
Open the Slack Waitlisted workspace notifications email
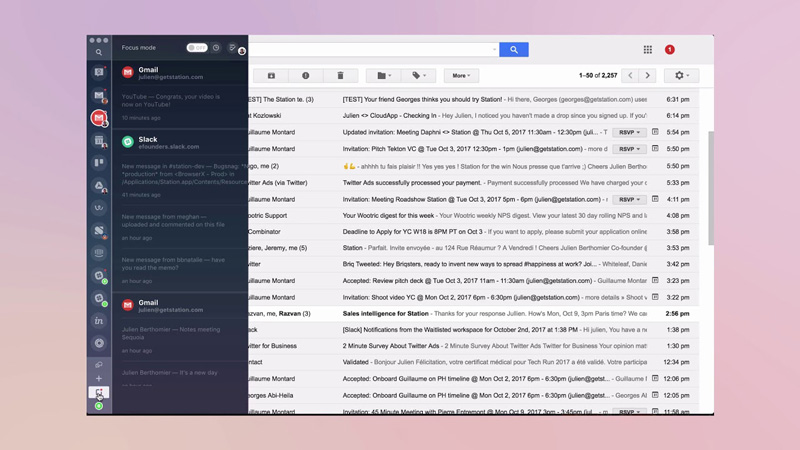tap(473, 330)
